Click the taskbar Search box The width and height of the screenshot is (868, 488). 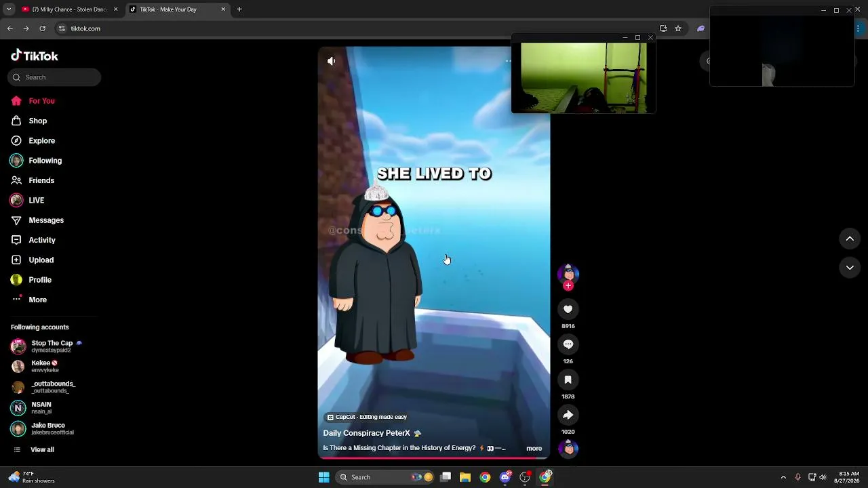pos(386,477)
